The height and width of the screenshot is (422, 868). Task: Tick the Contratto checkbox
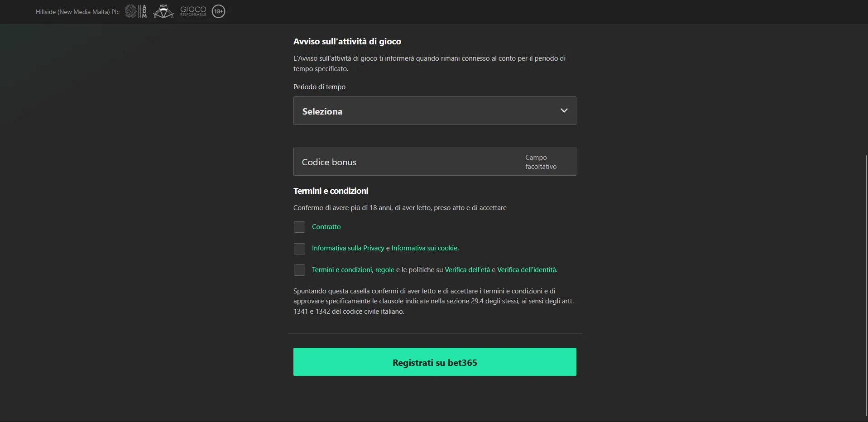point(299,227)
